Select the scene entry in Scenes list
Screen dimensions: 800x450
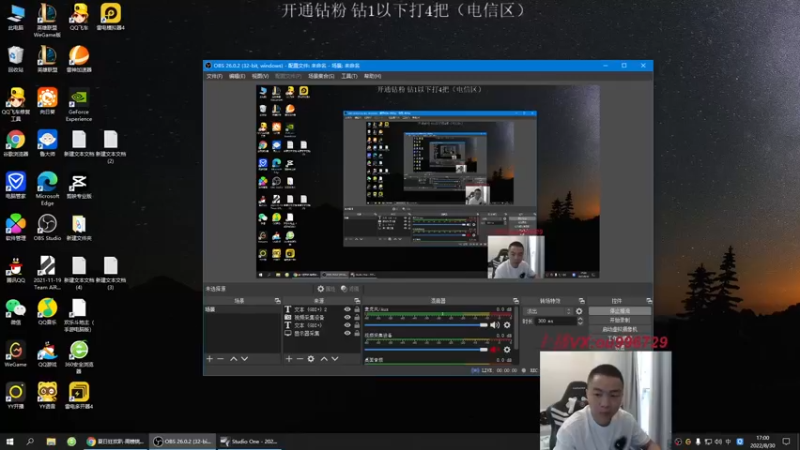242,309
